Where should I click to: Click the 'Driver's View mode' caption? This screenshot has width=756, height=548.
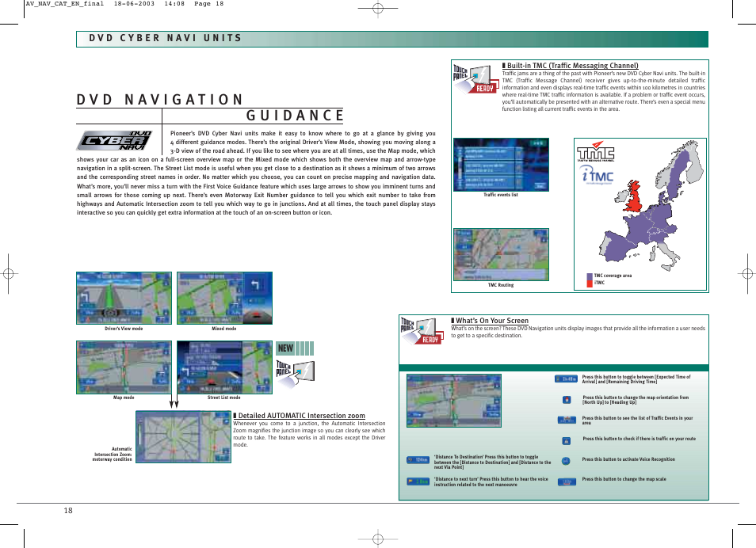click(x=124, y=329)
